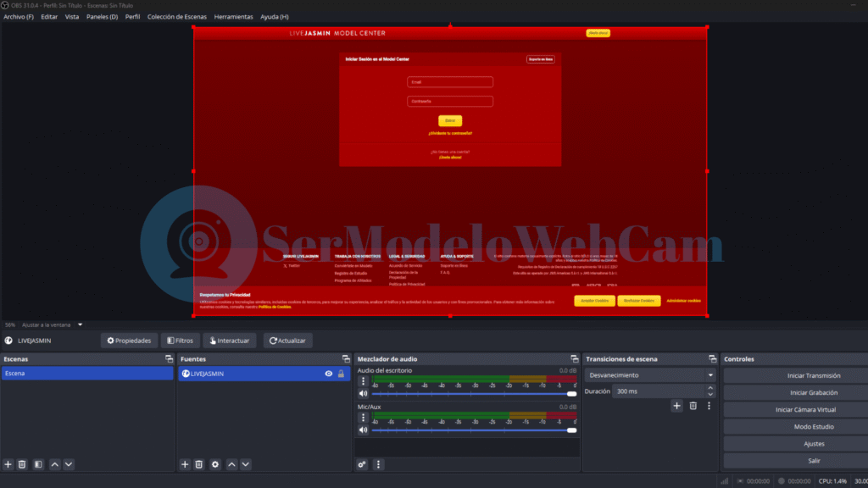The height and width of the screenshot is (488, 868).
Task: Click yellow Entrar button in preview
Action: tap(450, 120)
